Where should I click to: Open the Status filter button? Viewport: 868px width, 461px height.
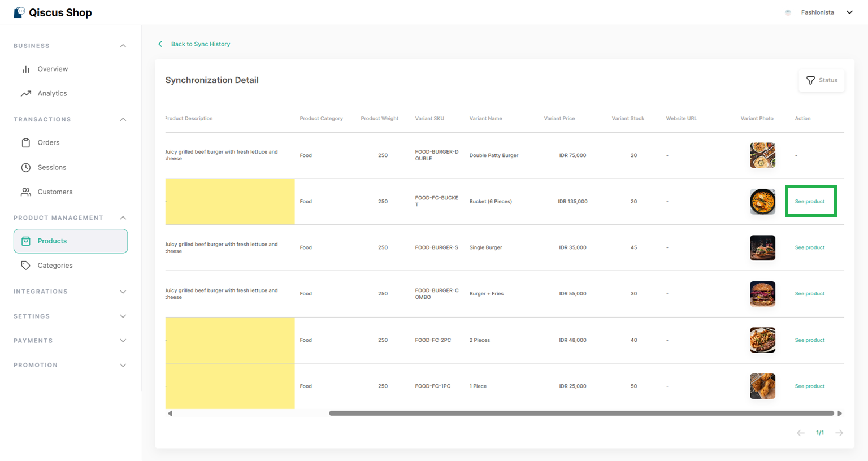click(x=822, y=80)
